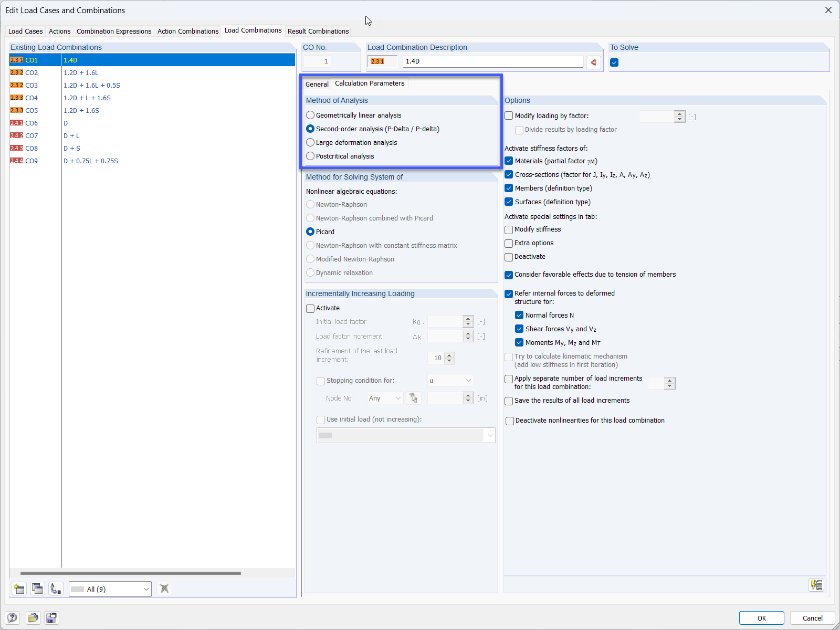Copy the selected load combination
The height and width of the screenshot is (630, 840).
pos(37,589)
